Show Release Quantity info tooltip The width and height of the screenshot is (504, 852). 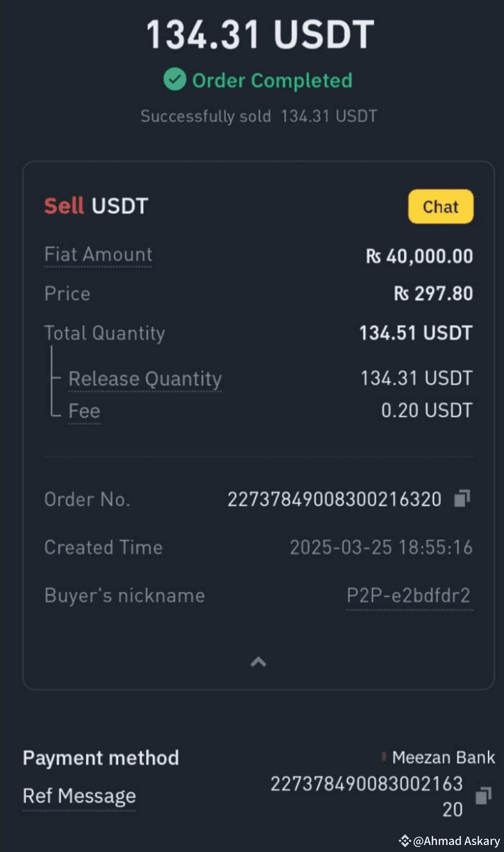coord(145,378)
